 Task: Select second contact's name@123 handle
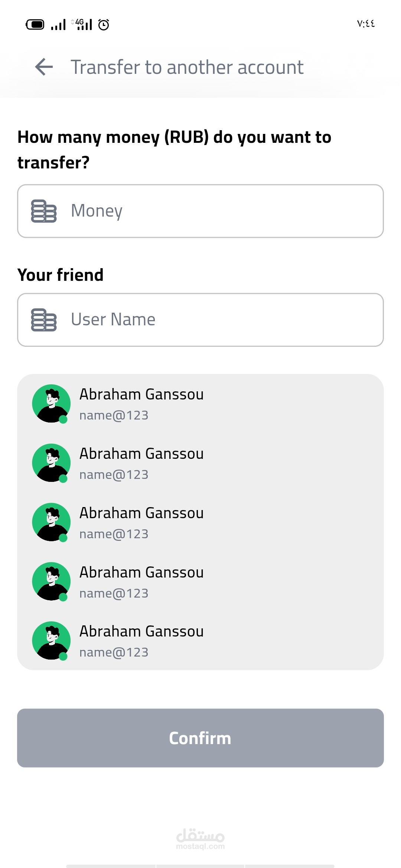(x=114, y=475)
